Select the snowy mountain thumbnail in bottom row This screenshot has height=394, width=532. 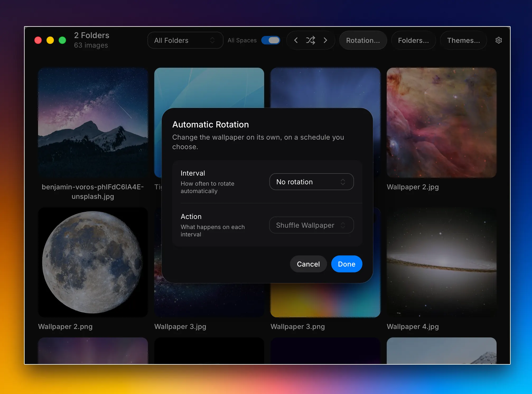(x=441, y=351)
